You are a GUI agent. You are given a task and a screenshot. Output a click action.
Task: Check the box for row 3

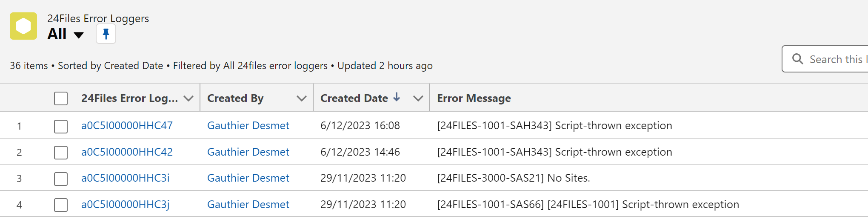click(x=61, y=179)
